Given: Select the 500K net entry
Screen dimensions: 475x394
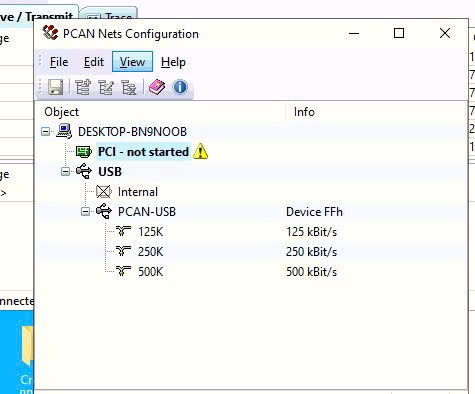Looking at the screenshot, I should 151,272.
